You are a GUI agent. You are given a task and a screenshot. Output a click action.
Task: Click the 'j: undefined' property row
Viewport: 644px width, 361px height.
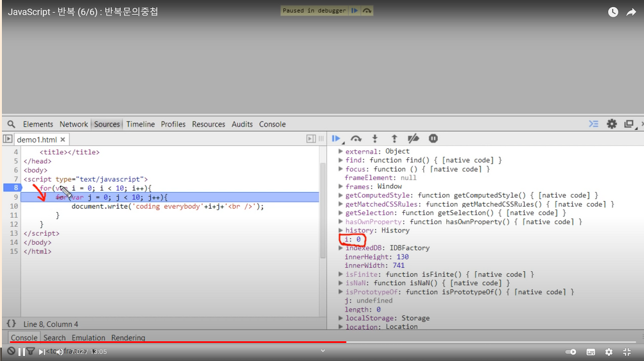coord(369,301)
